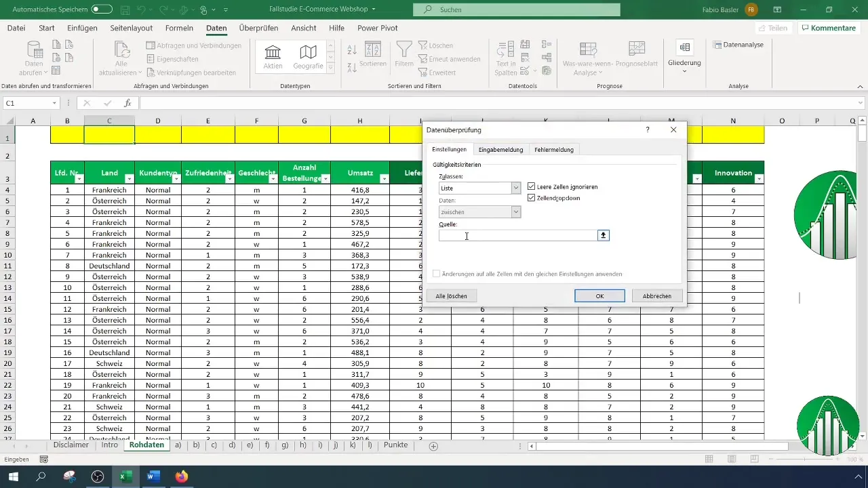Open the Geschlecht filter dropdown

pos(273,179)
